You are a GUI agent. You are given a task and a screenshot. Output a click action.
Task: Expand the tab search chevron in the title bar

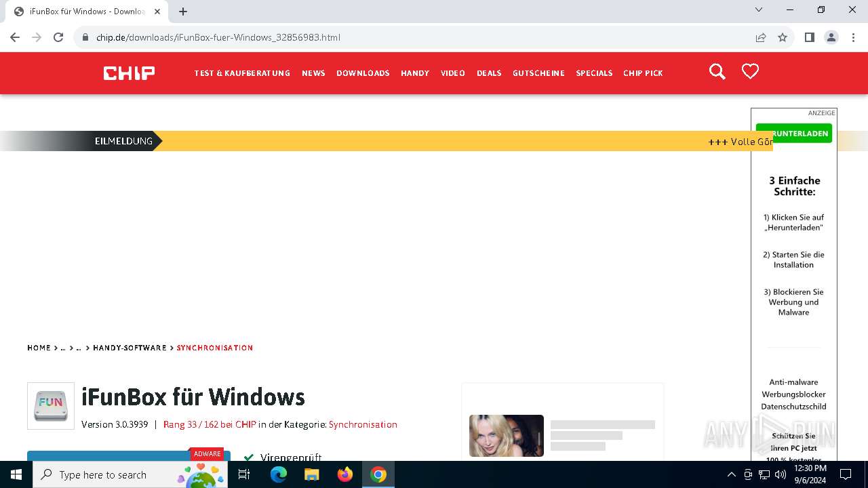pyautogui.click(x=759, y=9)
